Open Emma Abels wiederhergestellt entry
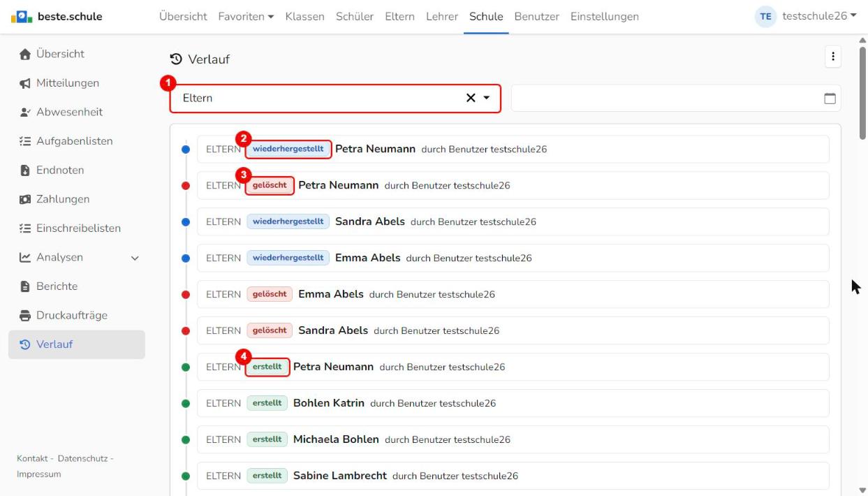The height and width of the screenshot is (496, 868). [x=513, y=258]
